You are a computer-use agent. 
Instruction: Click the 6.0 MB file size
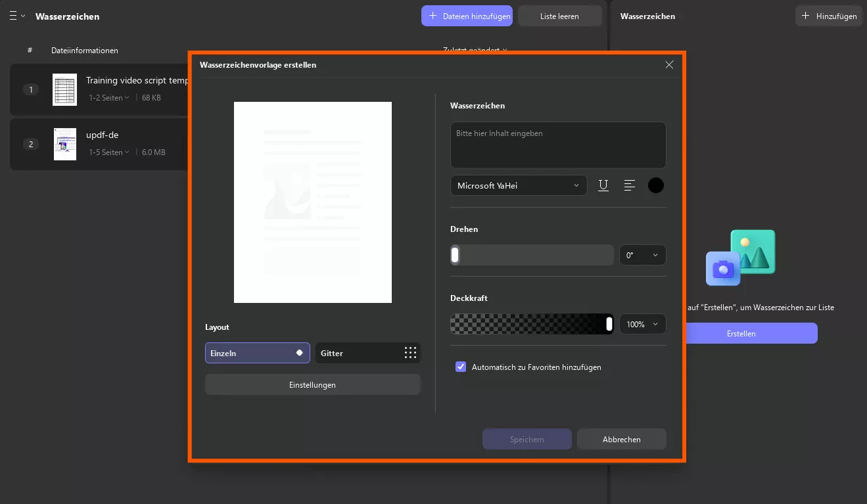coord(154,152)
